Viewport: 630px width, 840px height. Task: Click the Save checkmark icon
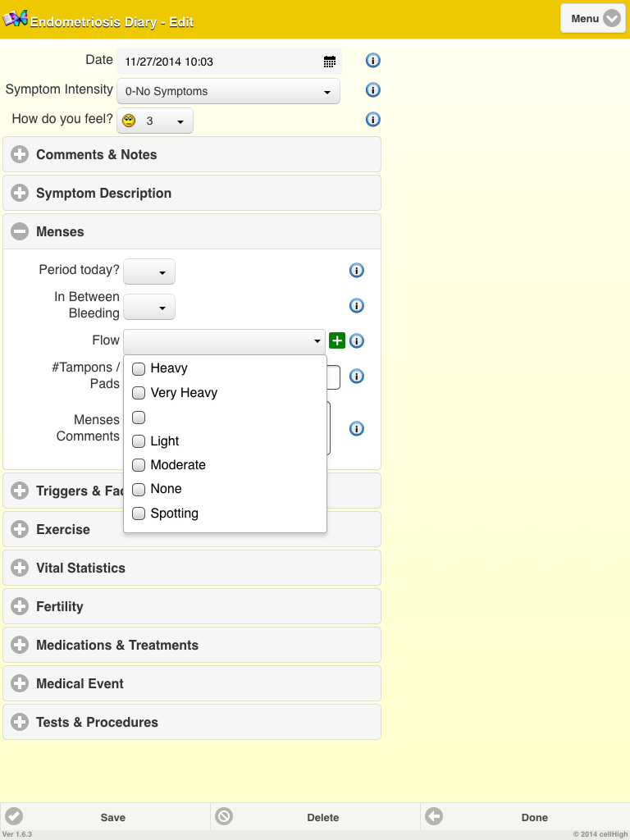coord(14,816)
